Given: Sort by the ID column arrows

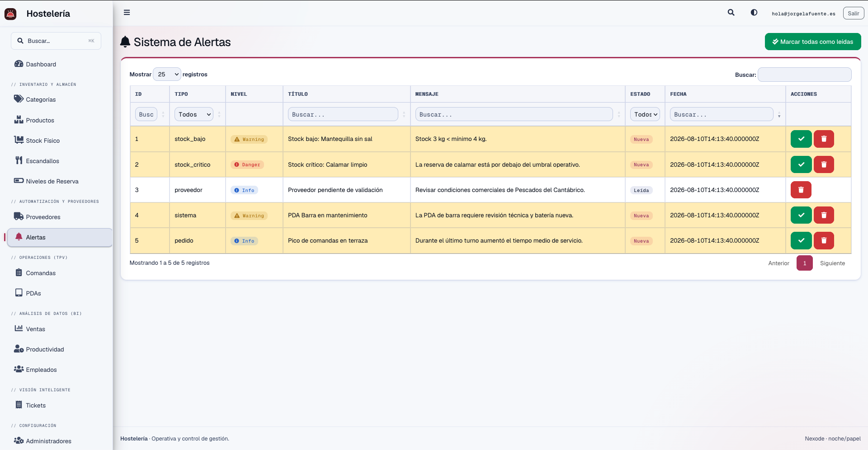Looking at the screenshot, I should 163,115.
